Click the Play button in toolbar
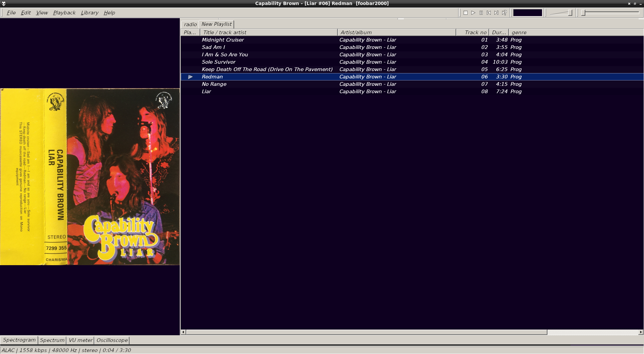The image size is (644, 354). click(x=473, y=13)
